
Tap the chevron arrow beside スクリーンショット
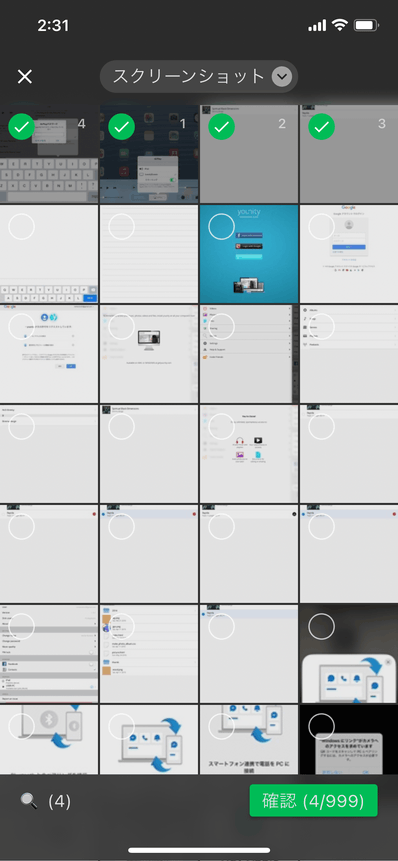282,77
